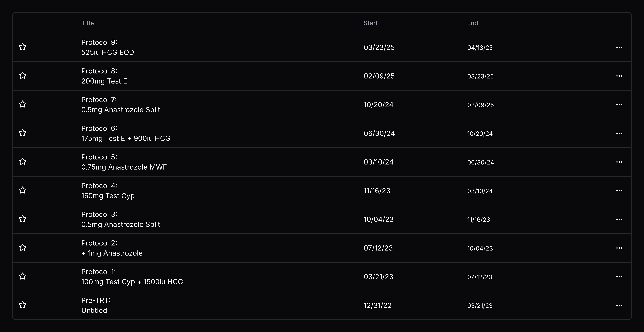
Task: Expand actions menu for Protocol 7 row
Action: point(619,105)
